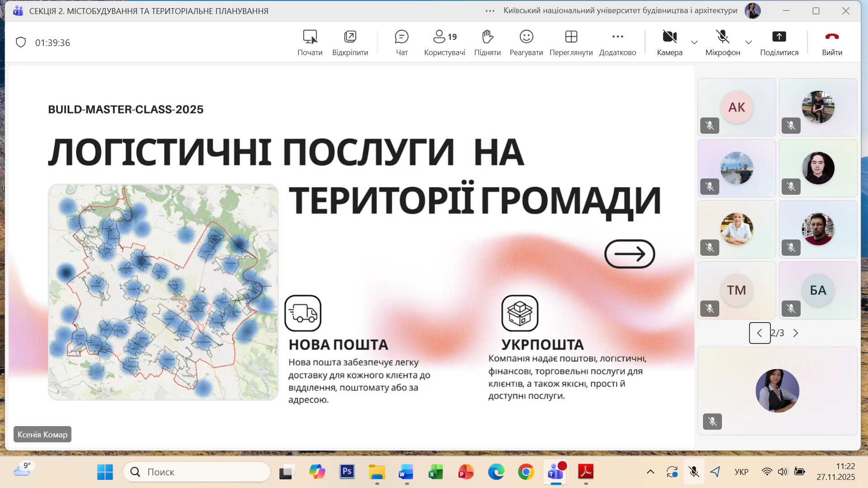Image resolution: width=868 pixels, height=488 pixels.
Task: Click the Відкріпити pop-out icon
Action: 350,42
